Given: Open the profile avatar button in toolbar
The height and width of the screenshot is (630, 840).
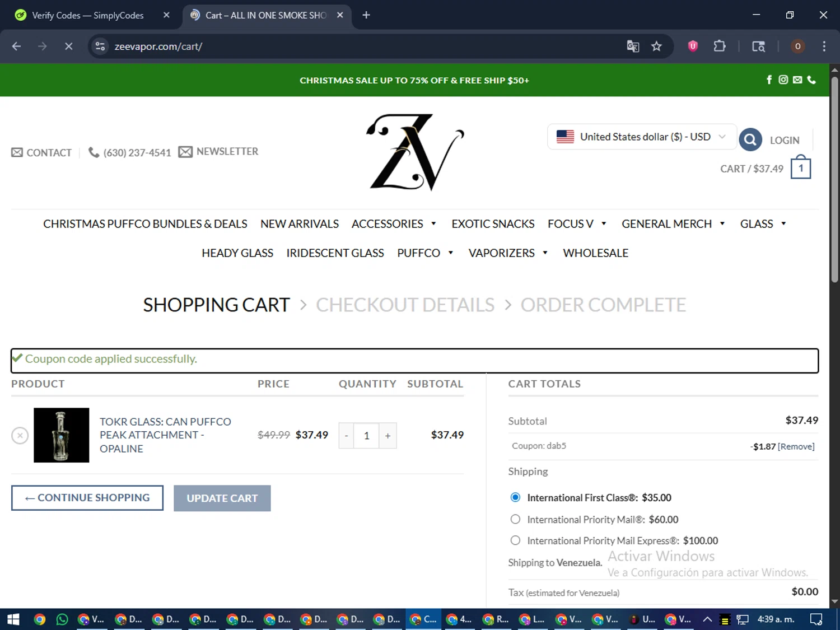Looking at the screenshot, I should point(797,46).
